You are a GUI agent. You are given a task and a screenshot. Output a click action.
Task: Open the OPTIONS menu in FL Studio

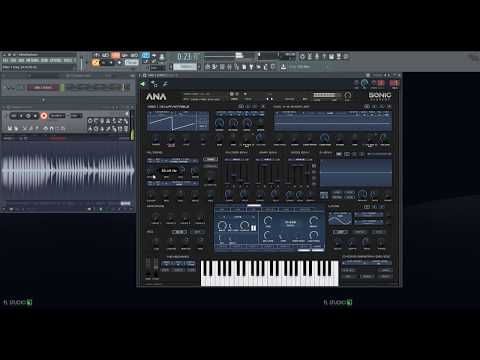click(x=55, y=60)
